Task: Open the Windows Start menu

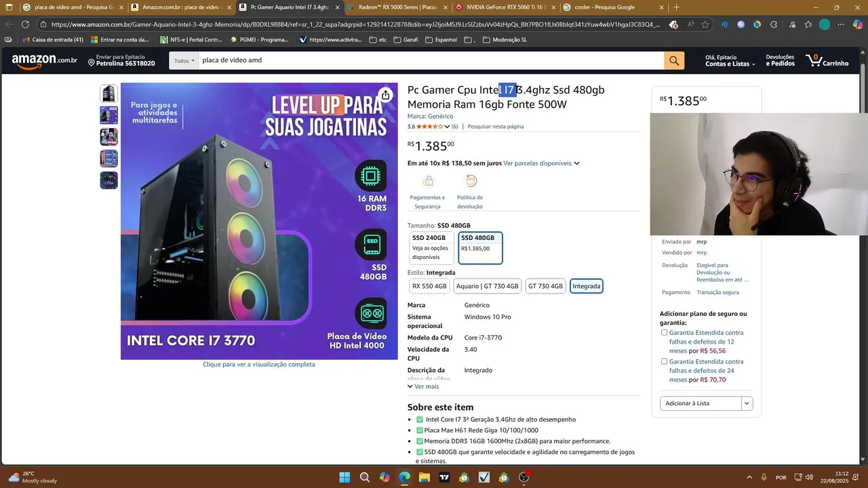Action: tap(344, 477)
